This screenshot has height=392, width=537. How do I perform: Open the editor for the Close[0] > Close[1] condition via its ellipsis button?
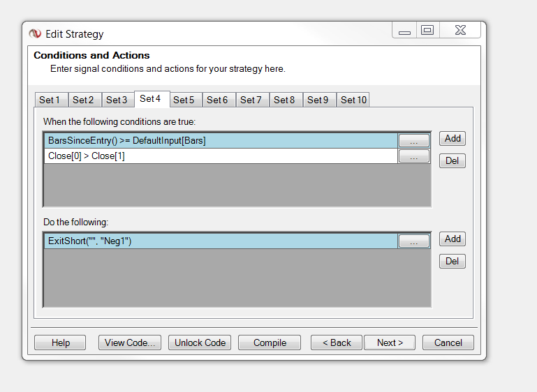413,156
